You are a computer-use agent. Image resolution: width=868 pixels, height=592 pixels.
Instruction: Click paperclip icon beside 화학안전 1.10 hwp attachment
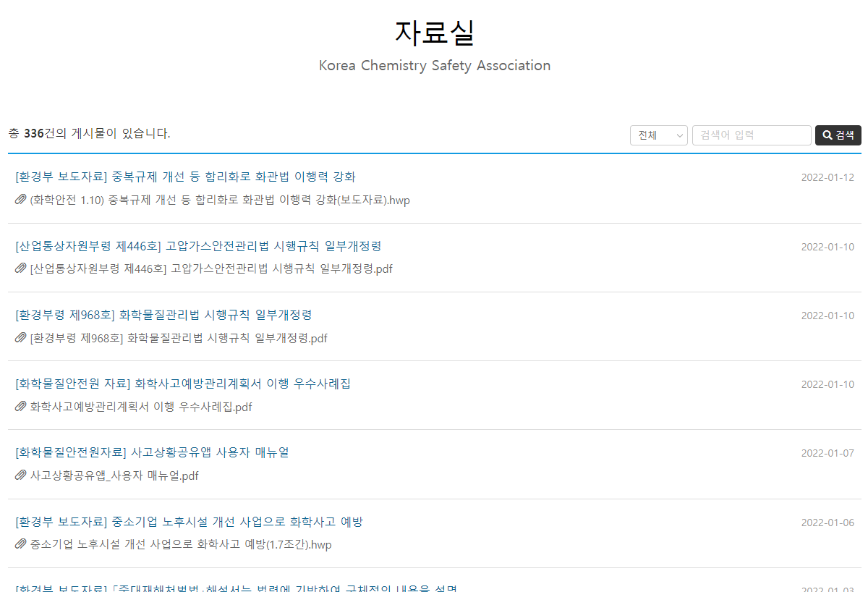click(21, 200)
